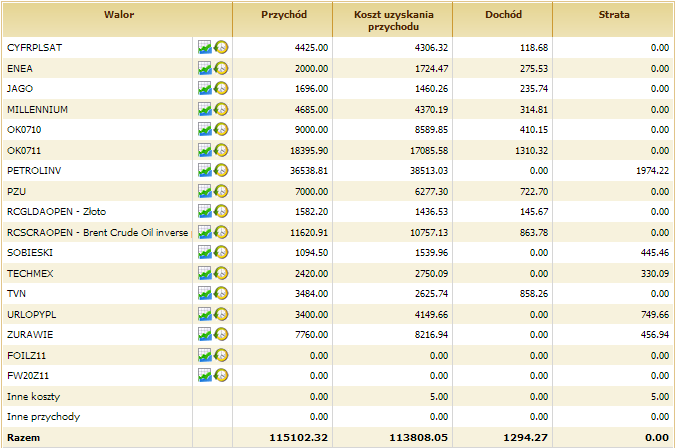Click the TVN profit value 858.26
Screen dimensions: 676x448
coord(534,294)
